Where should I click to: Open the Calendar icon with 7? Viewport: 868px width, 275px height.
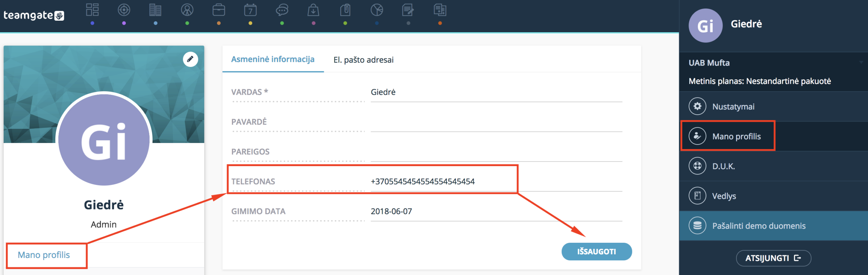[250, 10]
